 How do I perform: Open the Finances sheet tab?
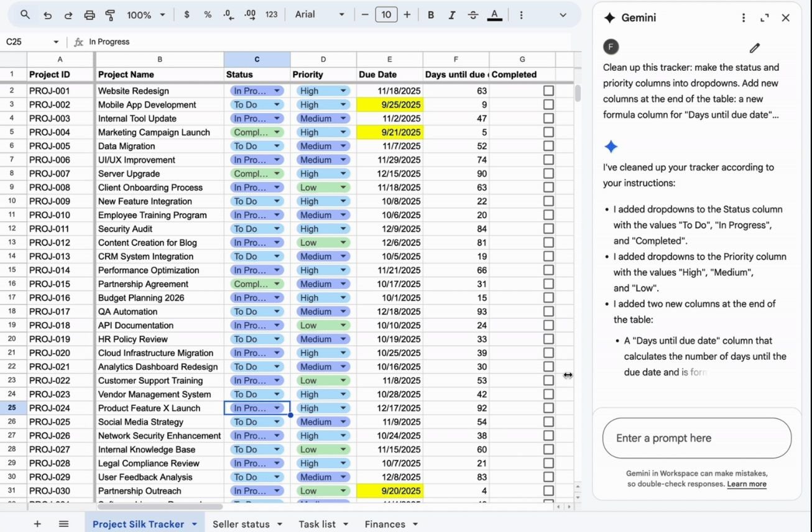pos(385,524)
